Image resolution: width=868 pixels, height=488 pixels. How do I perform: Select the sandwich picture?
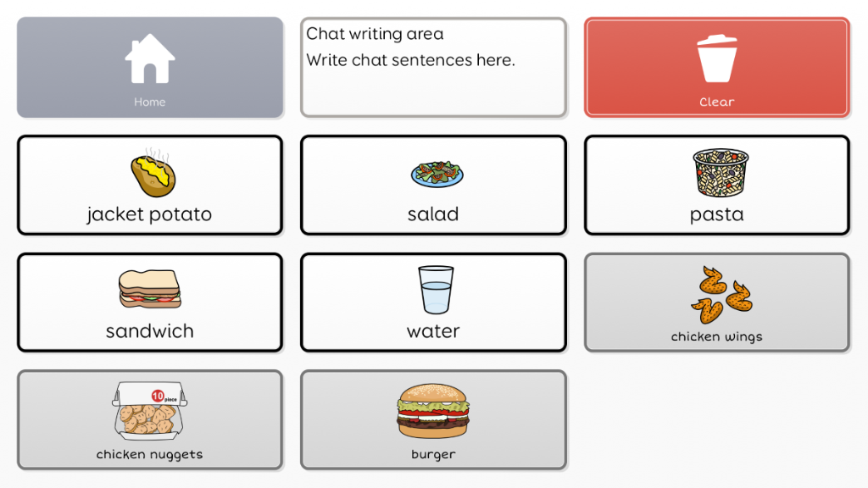pos(149,289)
